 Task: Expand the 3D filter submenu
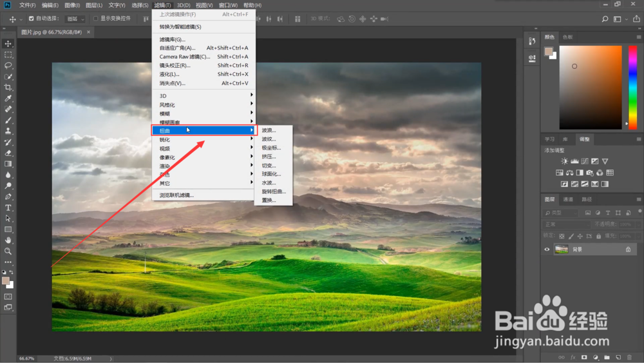click(x=204, y=96)
